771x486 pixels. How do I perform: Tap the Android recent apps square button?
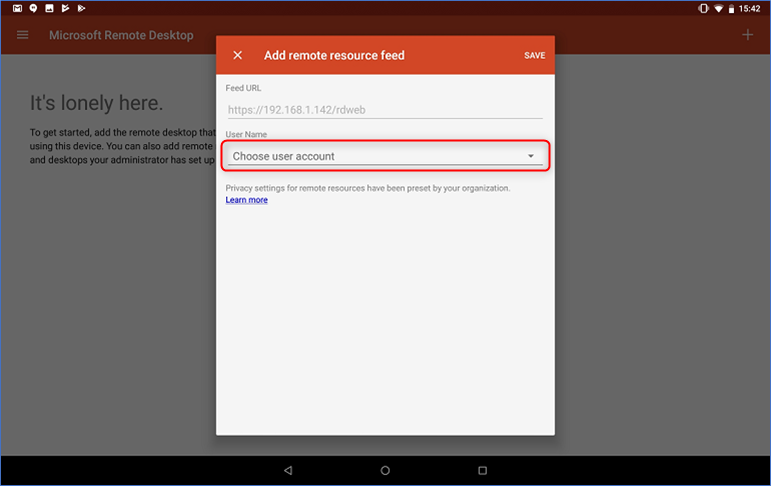[x=482, y=470]
